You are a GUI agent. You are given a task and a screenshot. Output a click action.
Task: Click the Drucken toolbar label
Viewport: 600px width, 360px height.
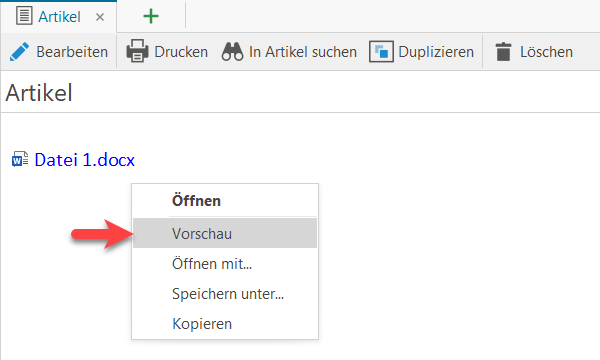181,52
